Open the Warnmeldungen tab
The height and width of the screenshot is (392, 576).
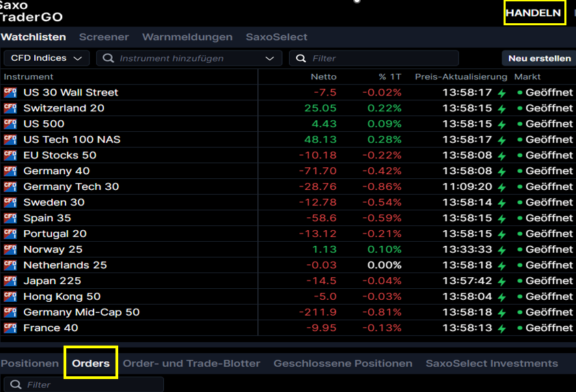click(x=187, y=37)
